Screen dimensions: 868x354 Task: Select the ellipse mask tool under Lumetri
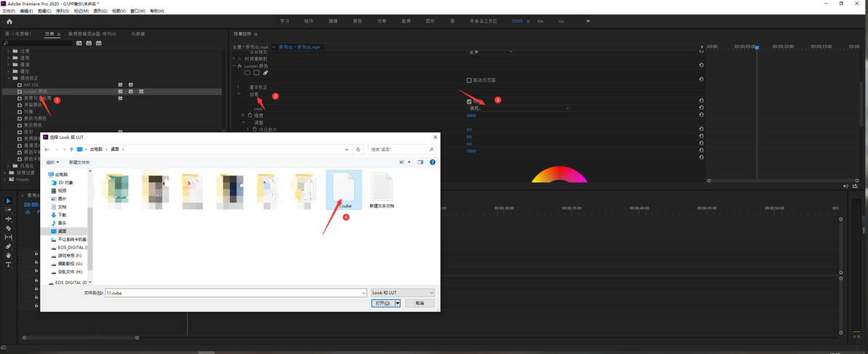[248, 73]
